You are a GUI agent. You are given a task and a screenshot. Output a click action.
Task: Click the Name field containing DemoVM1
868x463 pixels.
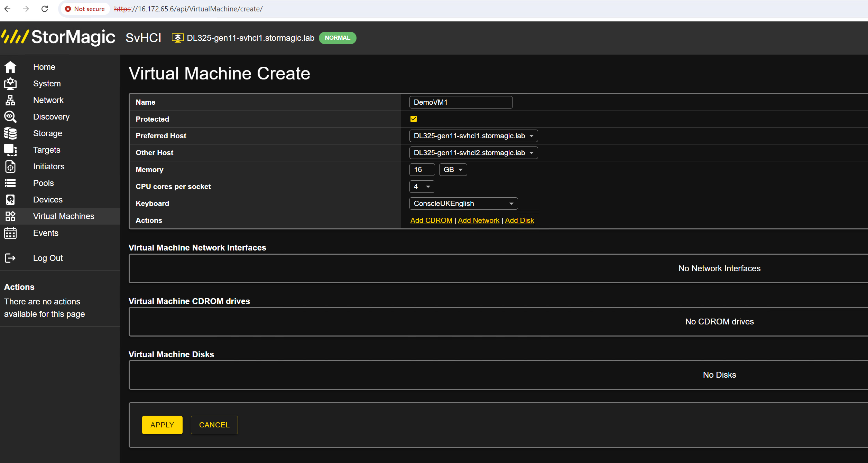click(461, 102)
